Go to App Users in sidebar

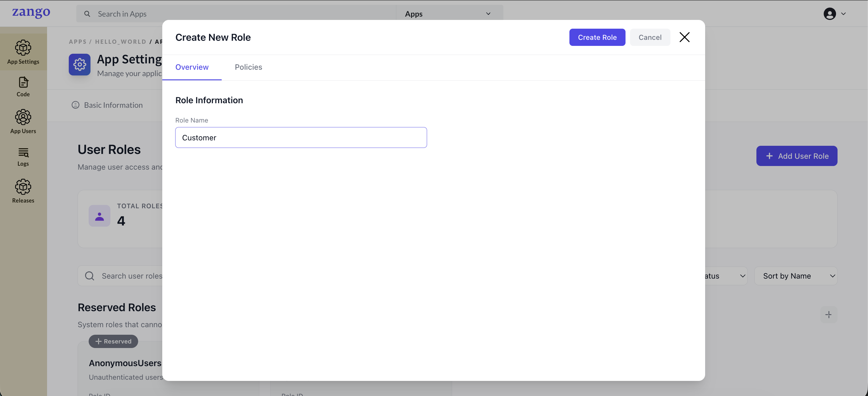[23, 121]
